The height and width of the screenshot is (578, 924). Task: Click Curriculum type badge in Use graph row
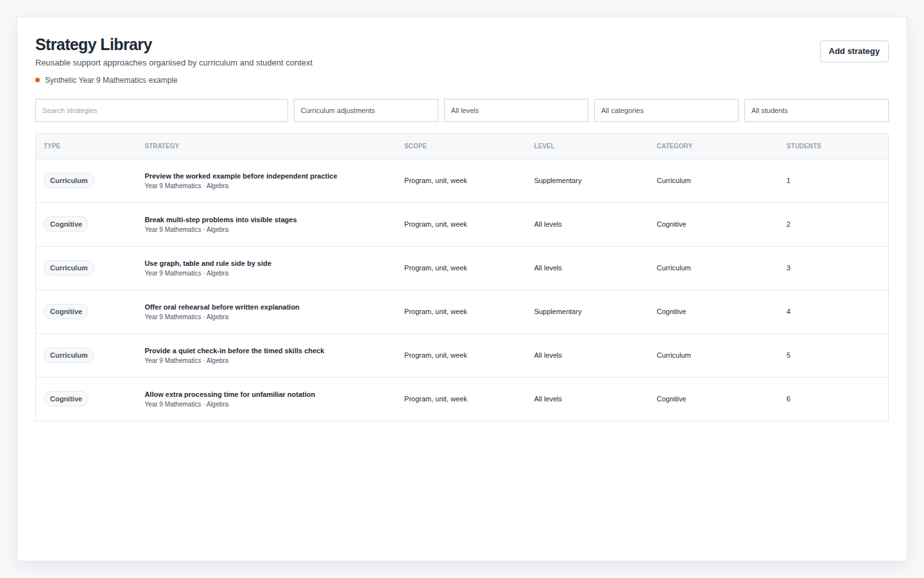[69, 268]
